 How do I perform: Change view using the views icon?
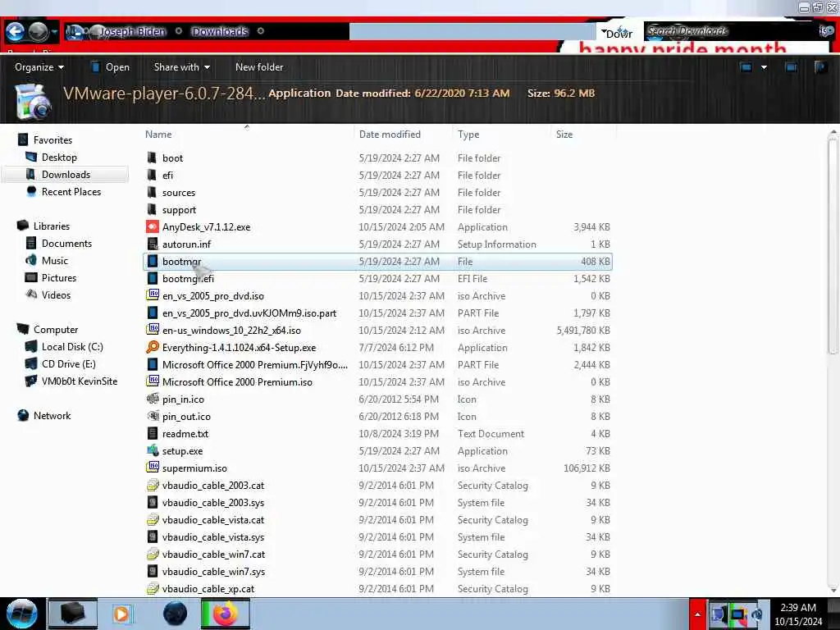coord(746,67)
